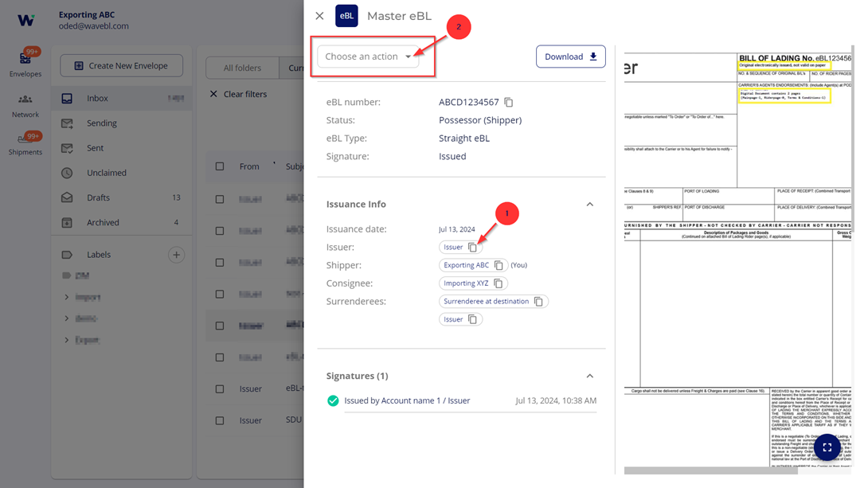This screenshot has height=488, width=868.
Task: Copy the Surrenderee at destination name
Action: 538,302
